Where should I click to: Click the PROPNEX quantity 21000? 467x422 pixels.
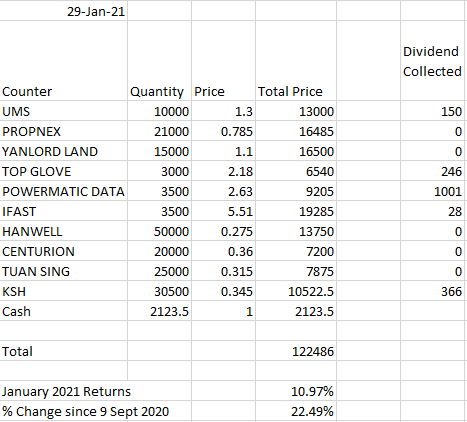click(159, 131)
